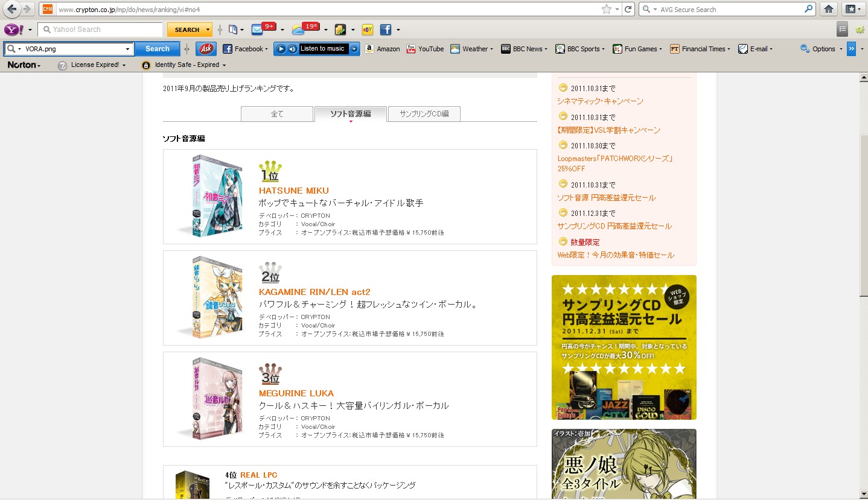The width and height of the screenshot is (868, 500).
Task: Open the HATSUNE MIKU product link
Action: (x=294, y=191)
